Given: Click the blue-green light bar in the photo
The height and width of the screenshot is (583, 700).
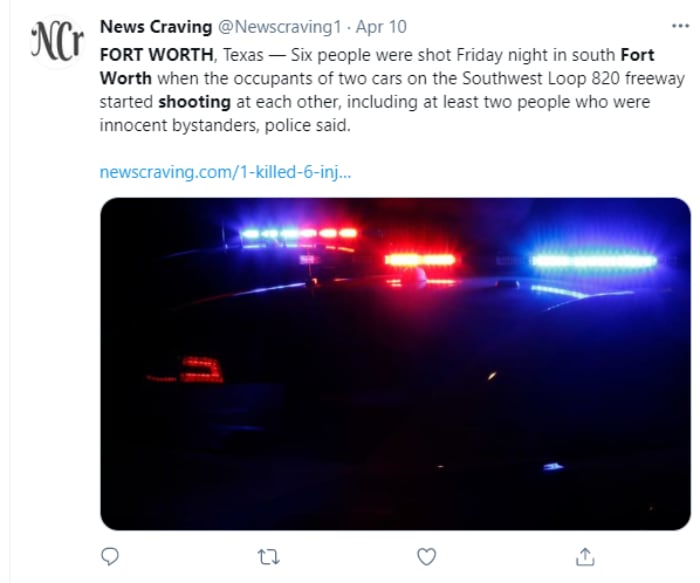Looking at the screenshot, I should pyautogui.click(x=594, y=261).
